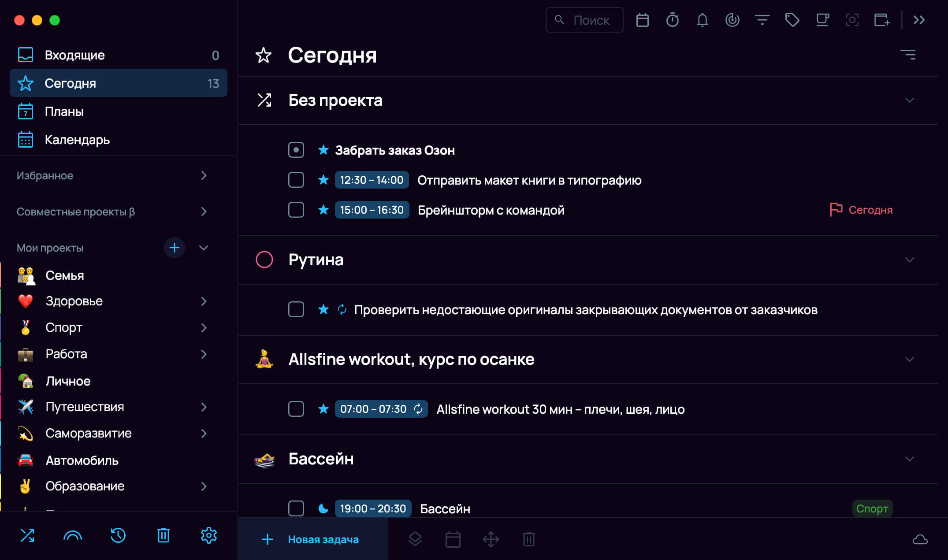The image size is (948, 560).
Task: Open the filter icon in the top toolbar
Action: (x=762, y=20)
